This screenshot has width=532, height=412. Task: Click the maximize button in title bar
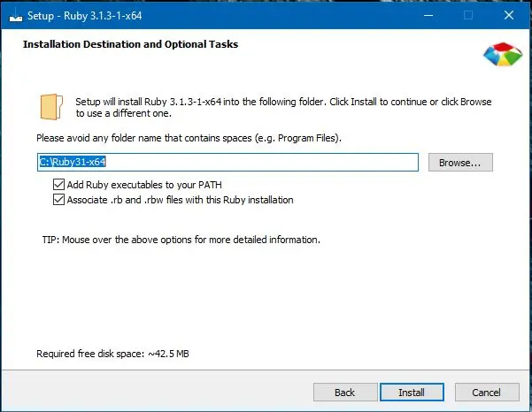click(x=468, y=15)
